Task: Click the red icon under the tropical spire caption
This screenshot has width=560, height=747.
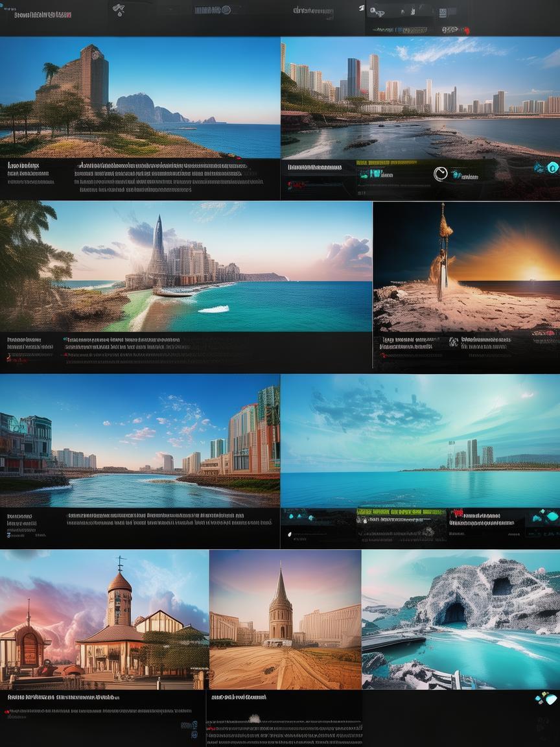Action: coord(9,357)
